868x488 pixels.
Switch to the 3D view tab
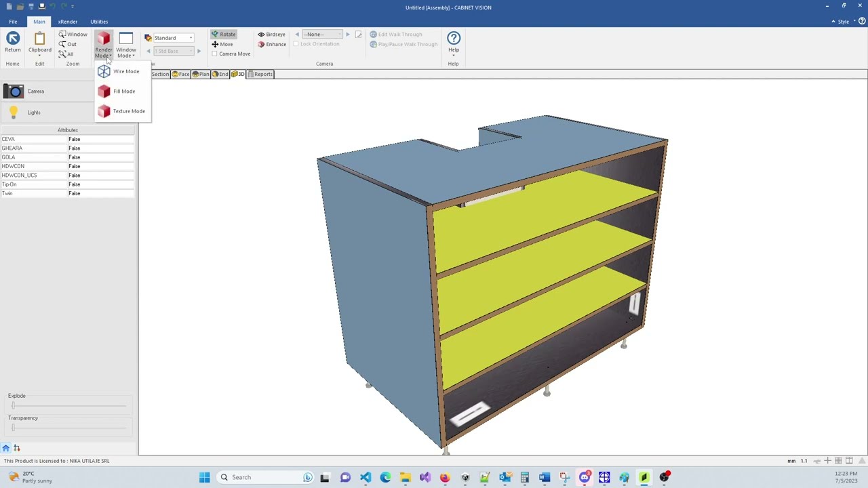click(238, 74)
